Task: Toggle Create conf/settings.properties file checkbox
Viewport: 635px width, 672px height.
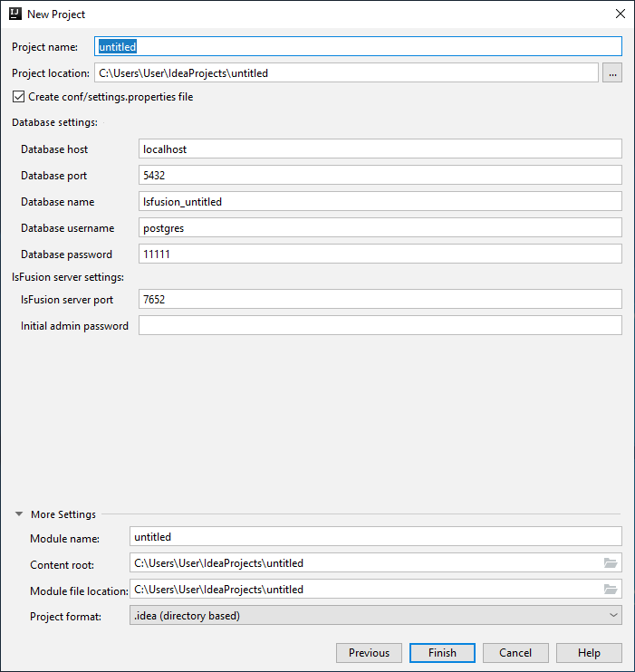Action: [19, 97]
